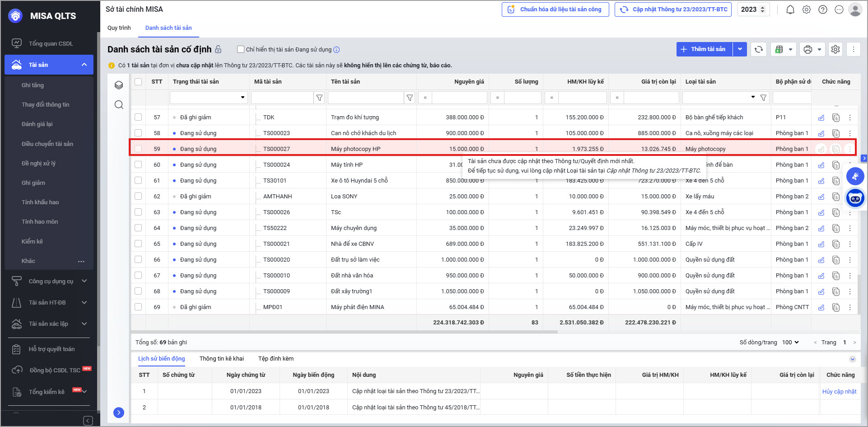
Task: Click the notification bell icon
Action: coord(790,9)
